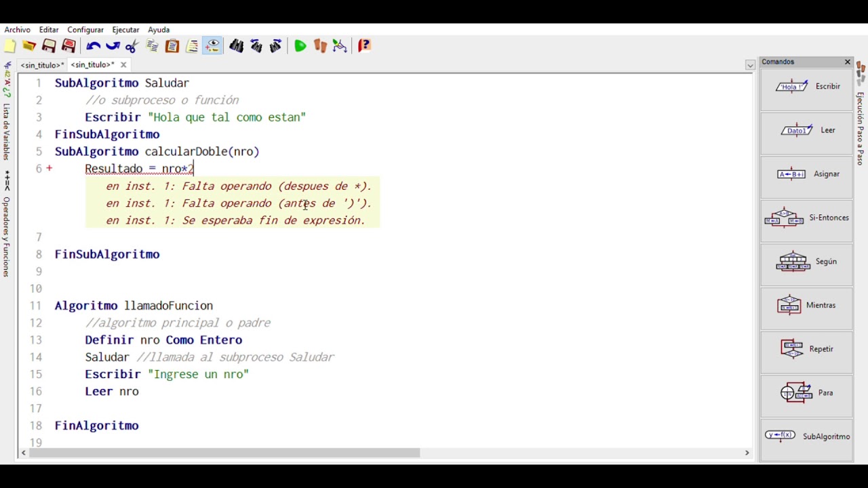Toggle the highlighted eye toolbar button
The height and width of the screenshot is (488, 868).
tap(212, 46)
